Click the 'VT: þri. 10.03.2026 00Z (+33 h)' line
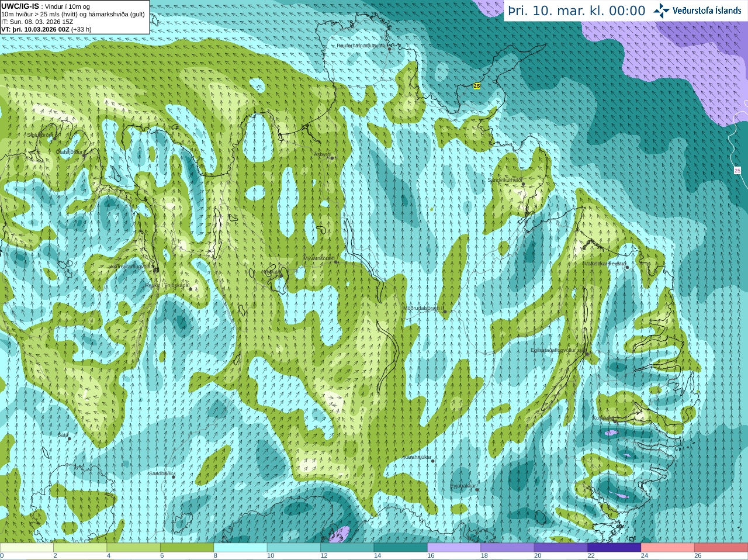 coord(46,29)
